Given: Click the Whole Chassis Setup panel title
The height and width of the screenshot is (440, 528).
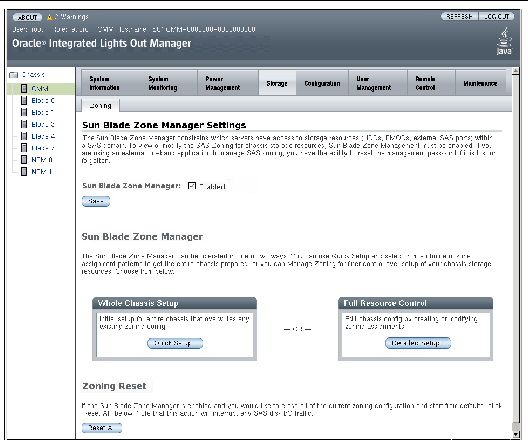Looking at the screenshot, I should [138, 303].
